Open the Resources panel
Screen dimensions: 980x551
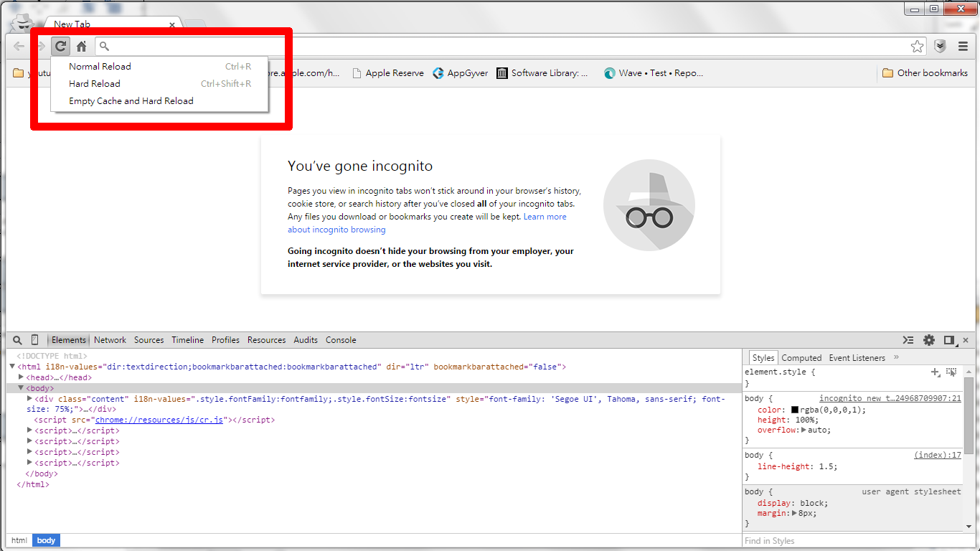coord(266,340)
